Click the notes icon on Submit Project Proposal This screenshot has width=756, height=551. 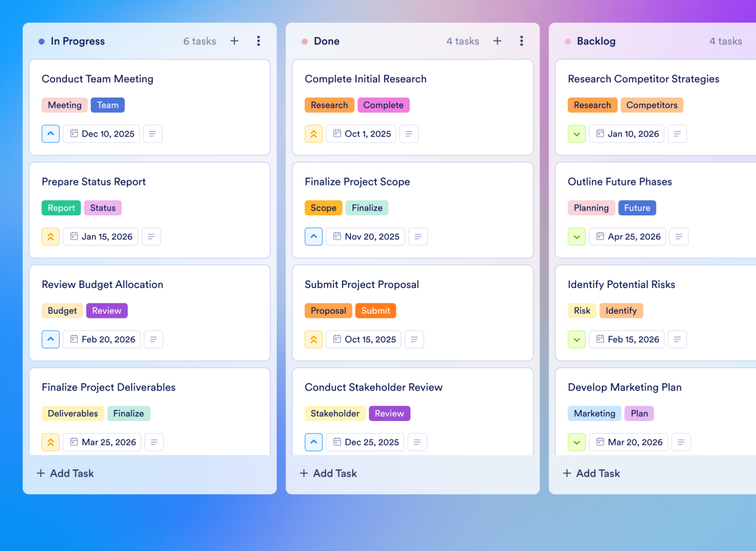coord(414,339)
